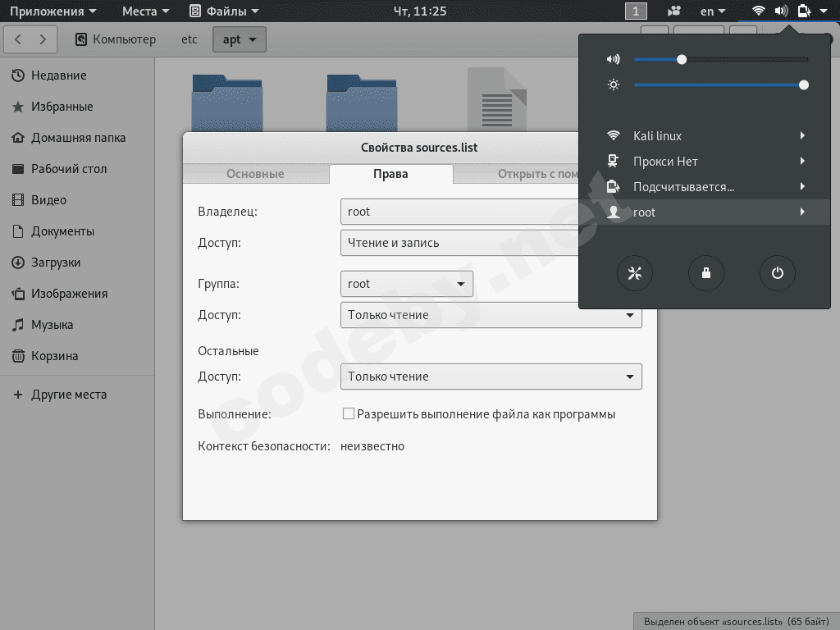Open the 'Приложения' menu
This screenshot has width=840, height=630.
52,11
